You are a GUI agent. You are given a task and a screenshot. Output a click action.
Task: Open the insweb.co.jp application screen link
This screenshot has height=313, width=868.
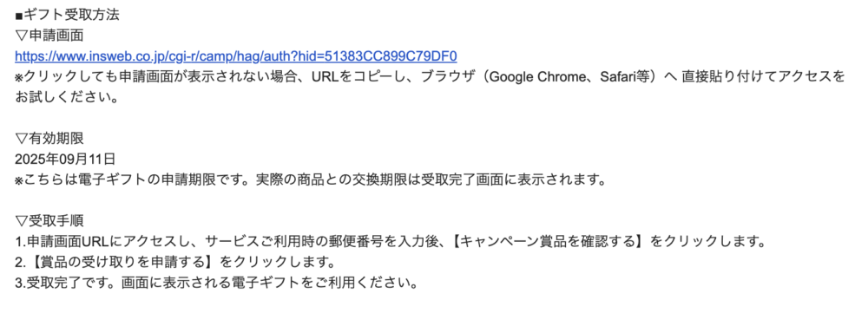236,56
